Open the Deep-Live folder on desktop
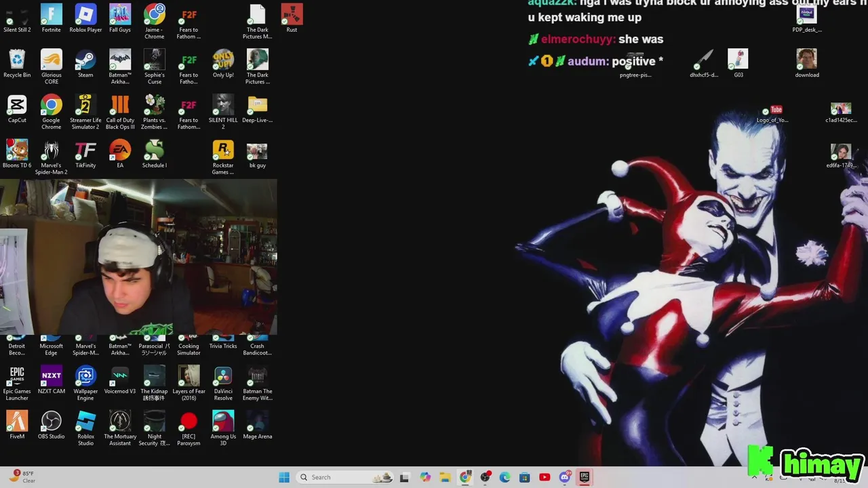Image resolution: width=868 pixels, height=488 pixels. point(258,109)
